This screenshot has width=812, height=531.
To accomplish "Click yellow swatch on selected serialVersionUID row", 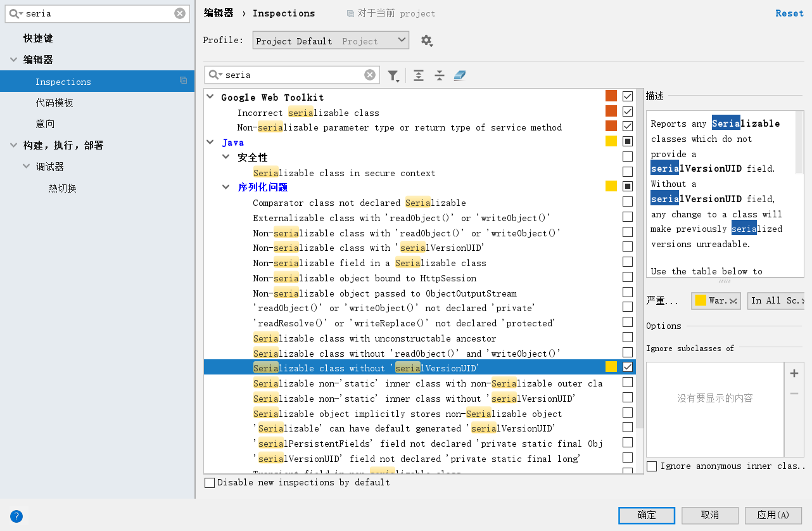I will click(611, 367).
